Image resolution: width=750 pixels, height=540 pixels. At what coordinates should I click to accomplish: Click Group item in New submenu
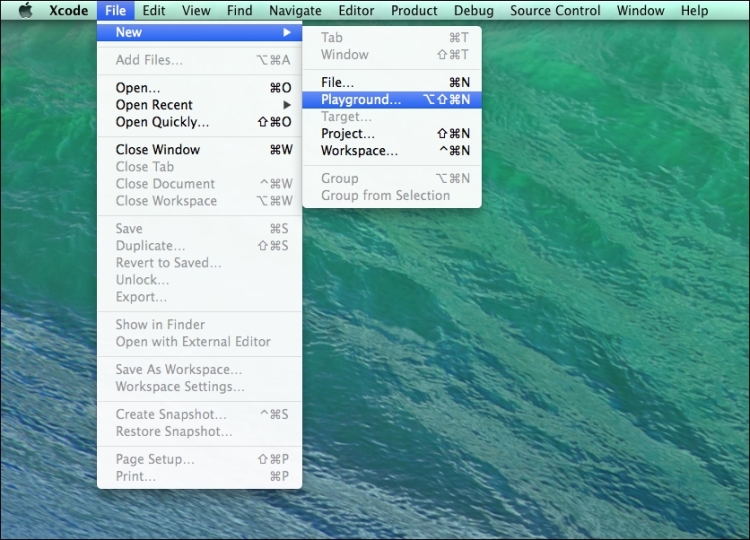392,178
